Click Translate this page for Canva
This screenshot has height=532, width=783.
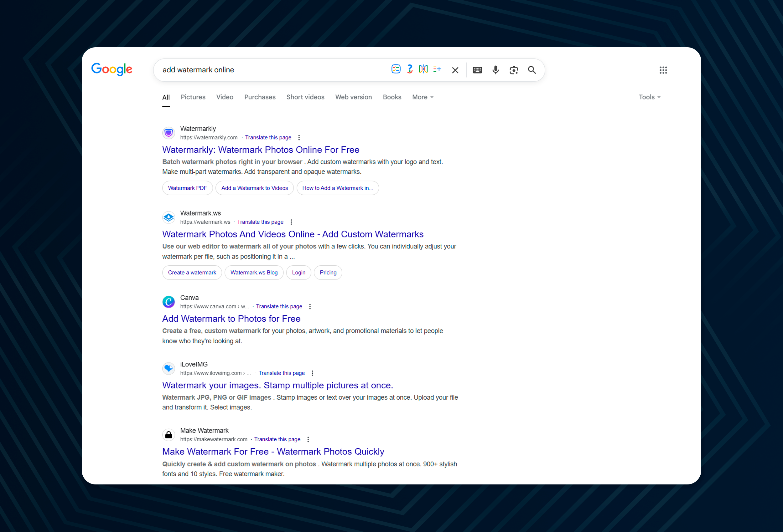click(279, 306)
